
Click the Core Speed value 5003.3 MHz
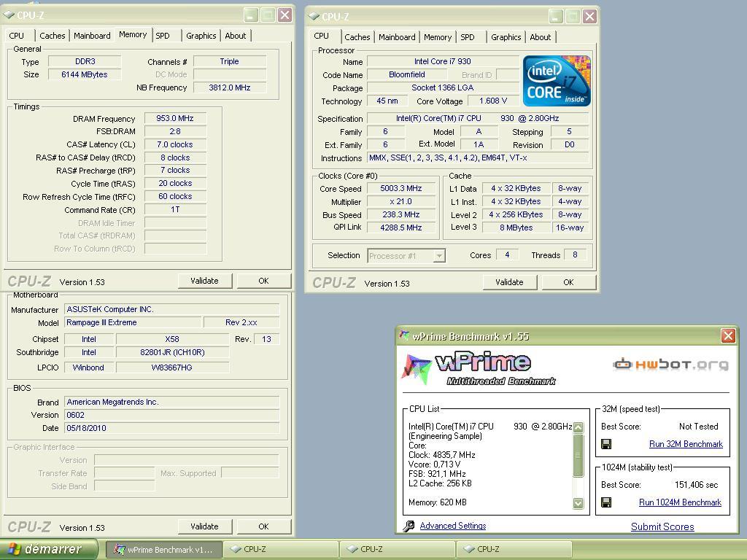401,189
